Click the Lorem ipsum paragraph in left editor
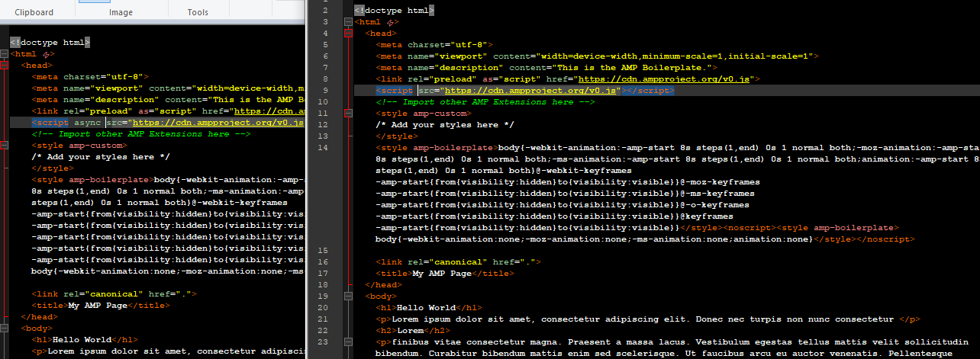The image size is (980, 359). click(168, 351)
